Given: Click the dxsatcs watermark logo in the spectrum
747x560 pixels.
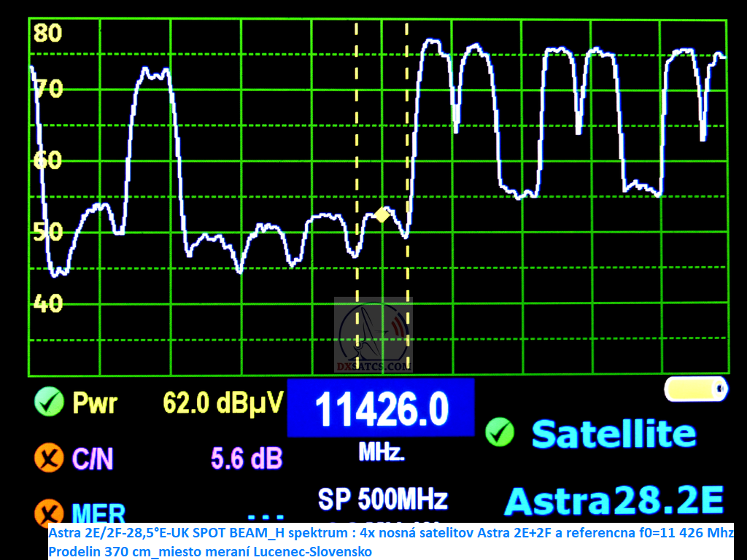Looking at the screenshot, I should (x=373, y=335).
